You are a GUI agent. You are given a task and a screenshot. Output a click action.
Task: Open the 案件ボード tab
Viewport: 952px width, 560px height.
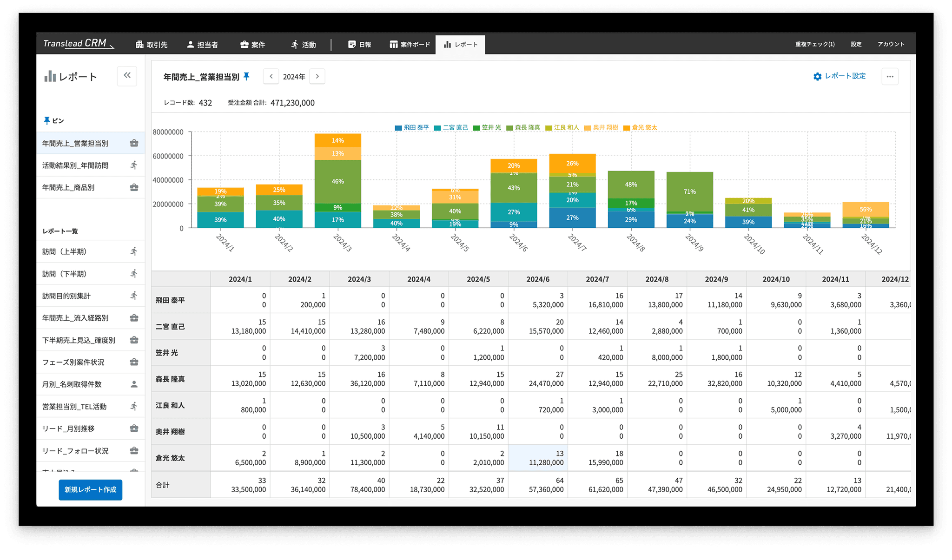coord(410,45)
